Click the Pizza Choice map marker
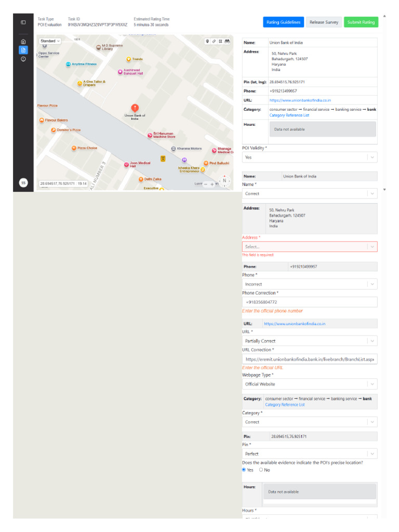Viewport: 399px width, 532px height. point(74,148)
